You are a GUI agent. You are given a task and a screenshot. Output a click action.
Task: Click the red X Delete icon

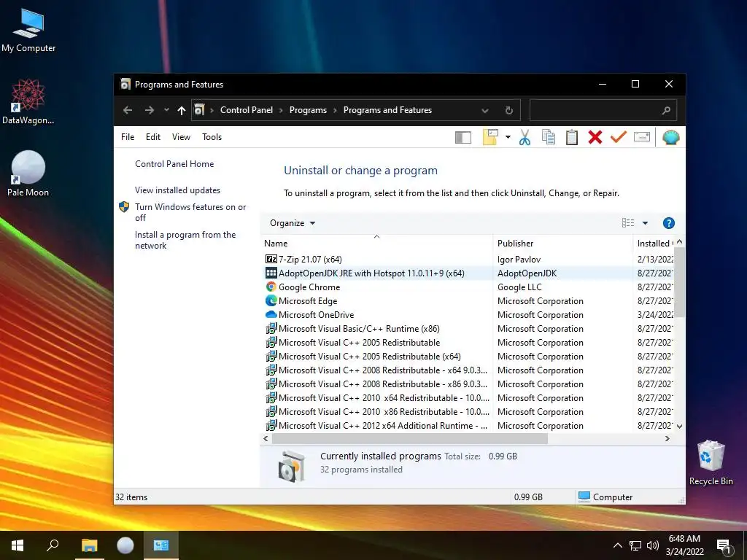(x=595, y=138)
